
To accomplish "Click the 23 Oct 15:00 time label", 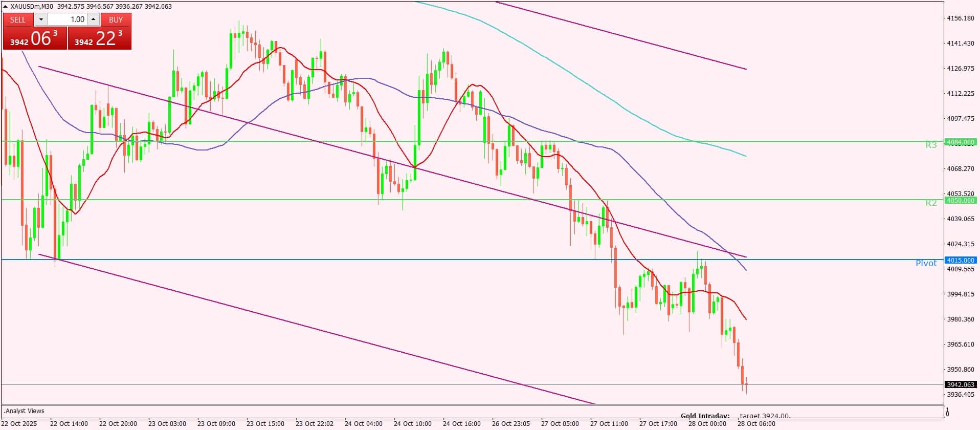I will pyautogui.click(x=265, y=424).
